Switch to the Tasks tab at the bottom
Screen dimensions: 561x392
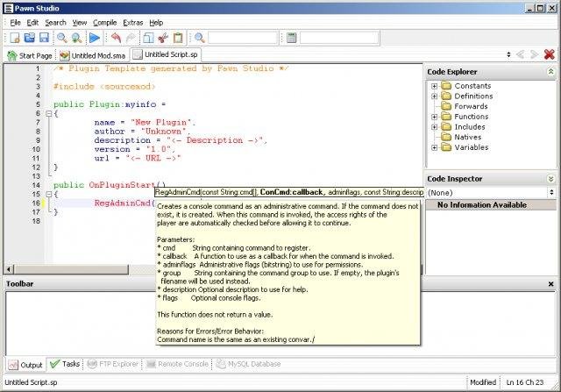[66, 364]
